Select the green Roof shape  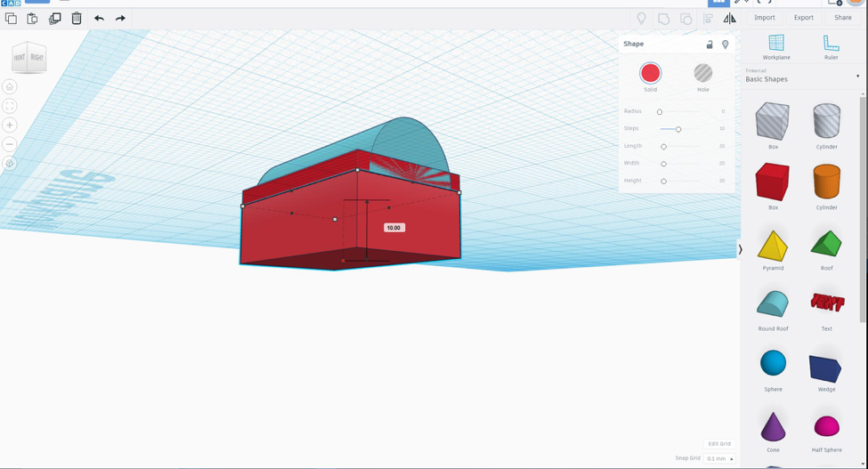(826, 244)
